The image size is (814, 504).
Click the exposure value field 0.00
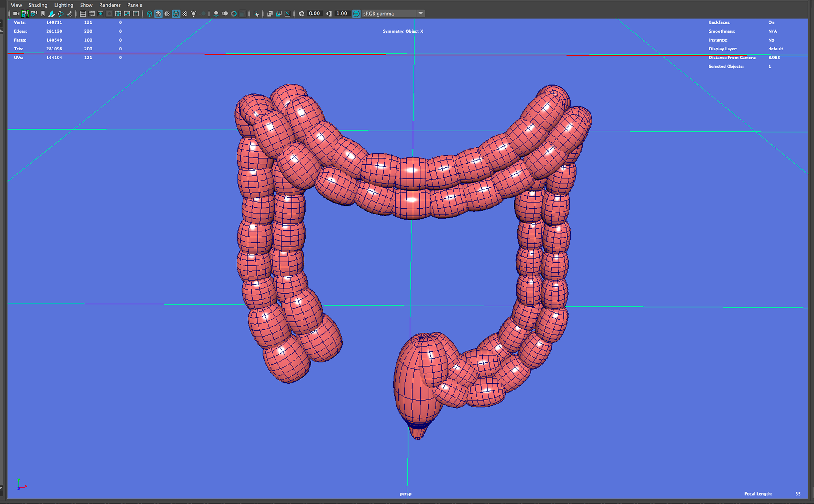pos(315,14)
